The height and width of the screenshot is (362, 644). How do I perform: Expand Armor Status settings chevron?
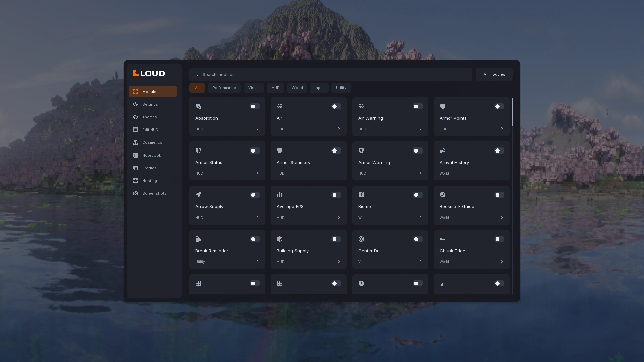(258, 173)
